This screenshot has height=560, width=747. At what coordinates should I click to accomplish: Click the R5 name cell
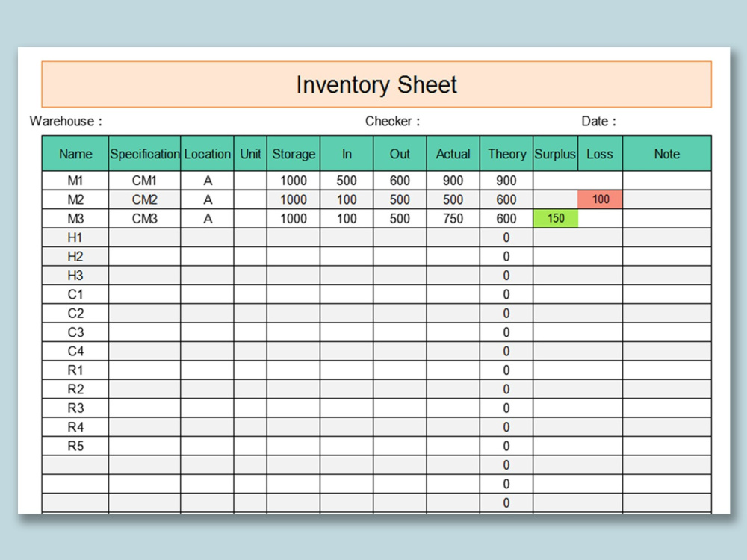[x=75, y=447]
